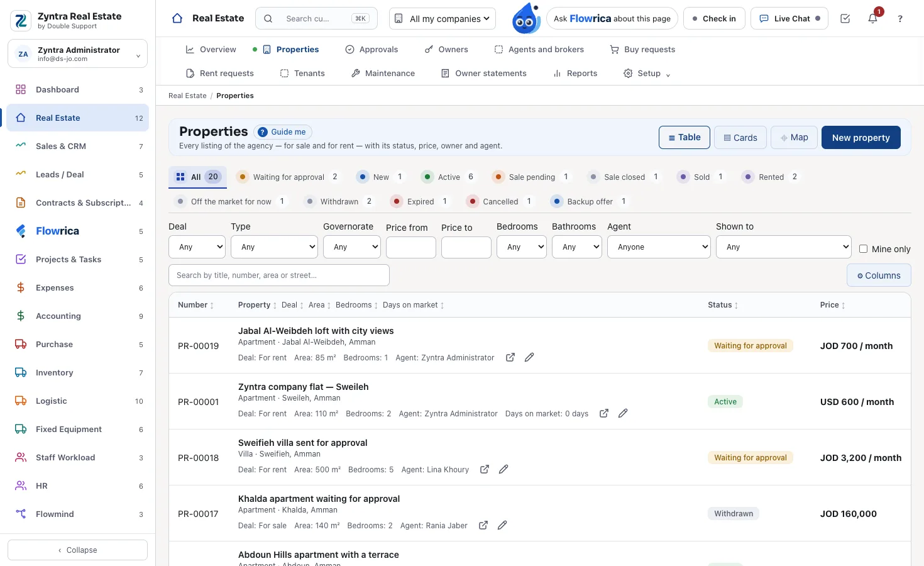Edit PR-00019 with the pencil icon
The height and width of the screenshot is (566, 924).
point(529,357)
